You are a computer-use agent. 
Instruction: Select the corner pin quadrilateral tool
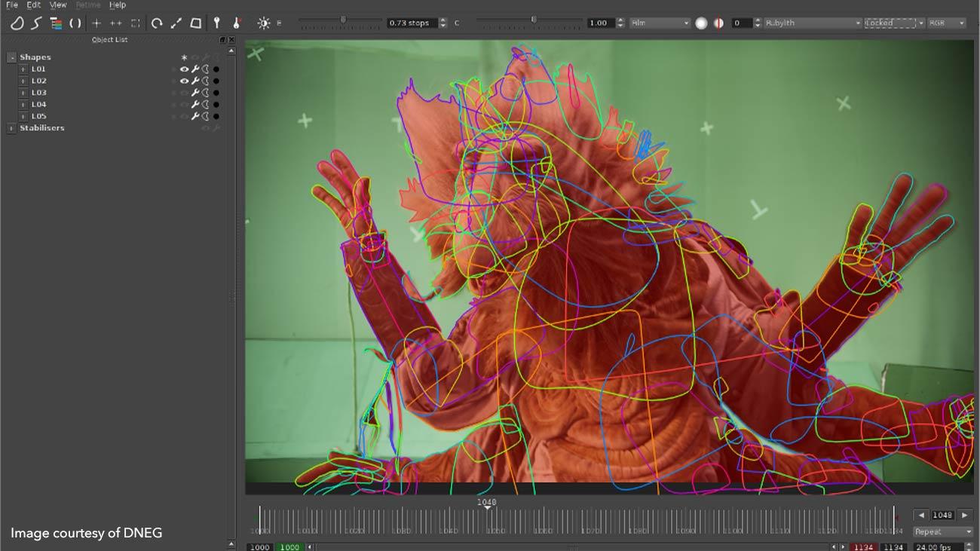pyautogui.click(x=196, y=23)
